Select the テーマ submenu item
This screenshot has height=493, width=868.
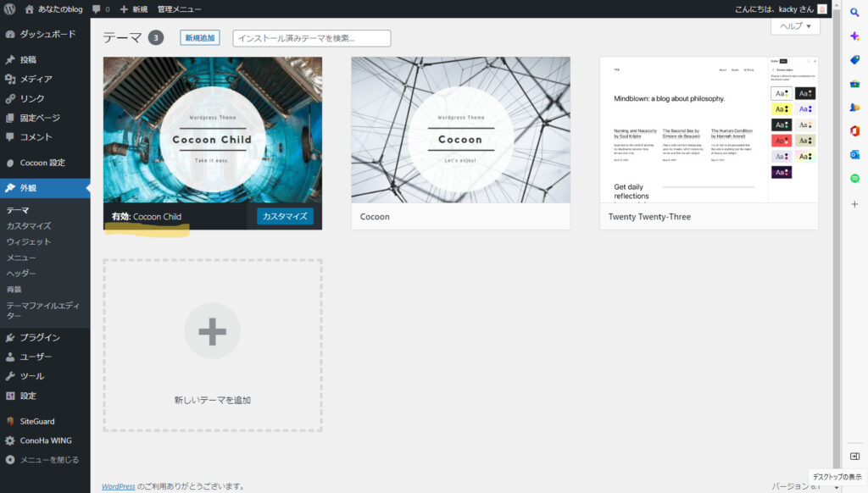click(18, 210)
